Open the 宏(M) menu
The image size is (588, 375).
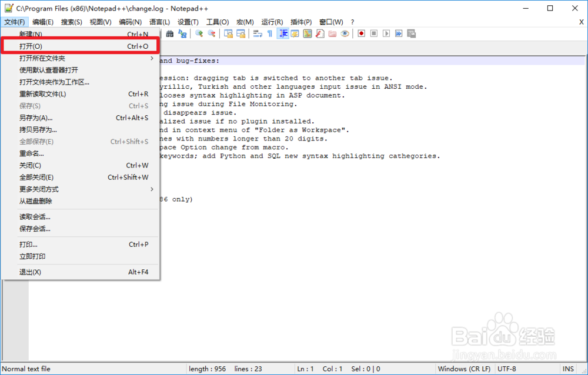pos(245,22)
